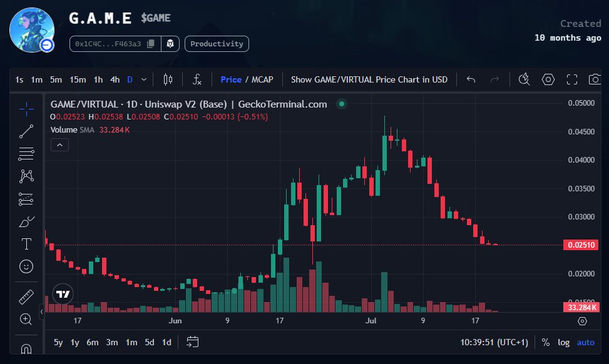Image resolution: width=609 pixels, height=364 pixels.
Task: Set range to 1y
Action: [x=74, y=342]
